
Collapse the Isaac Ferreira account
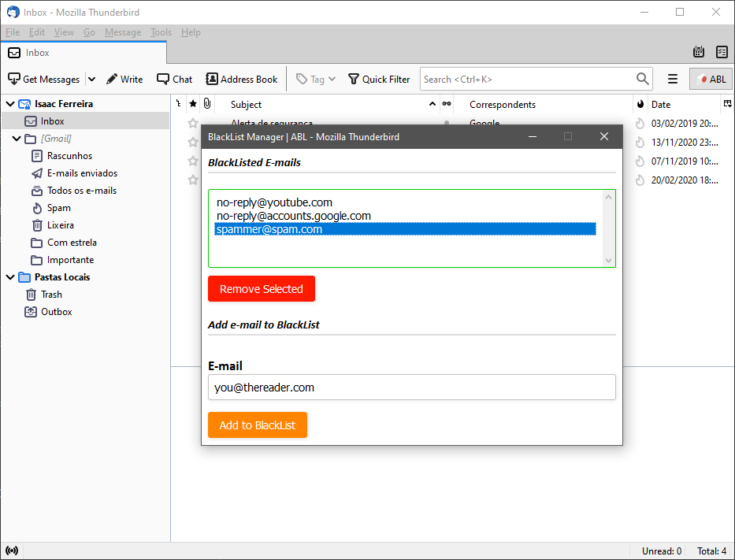pyautogui.click(x=10, y=103)
